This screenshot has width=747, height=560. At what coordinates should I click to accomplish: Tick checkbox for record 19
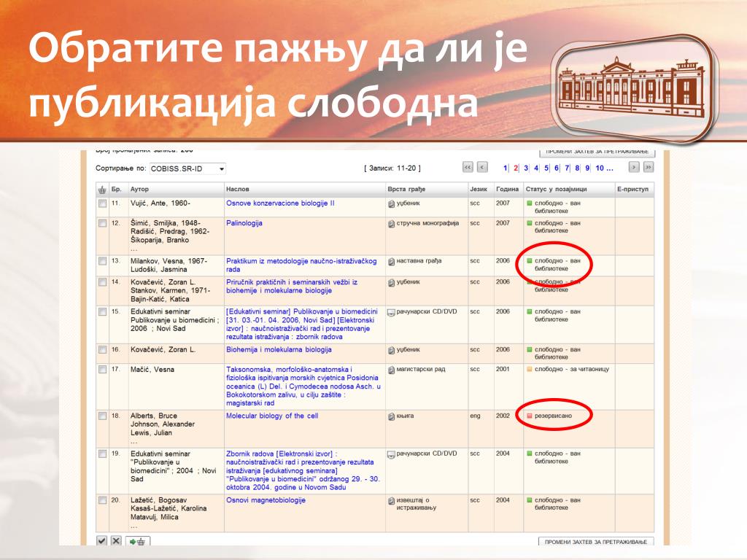102,454
